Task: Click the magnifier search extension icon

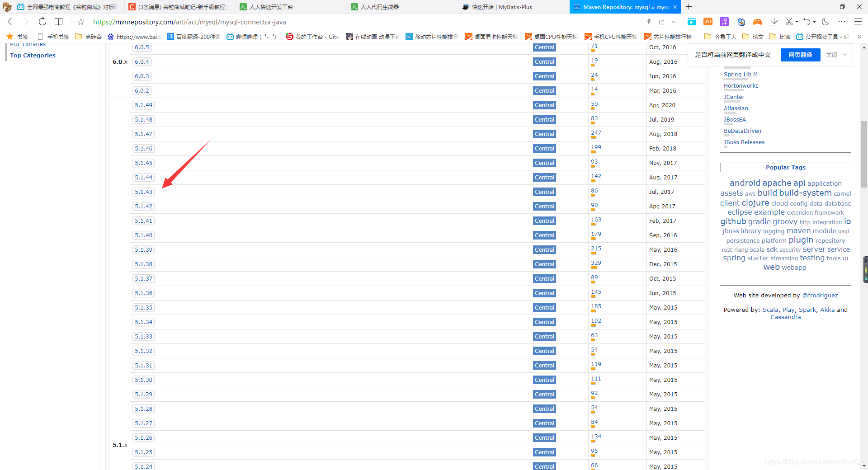Action: 741,22
